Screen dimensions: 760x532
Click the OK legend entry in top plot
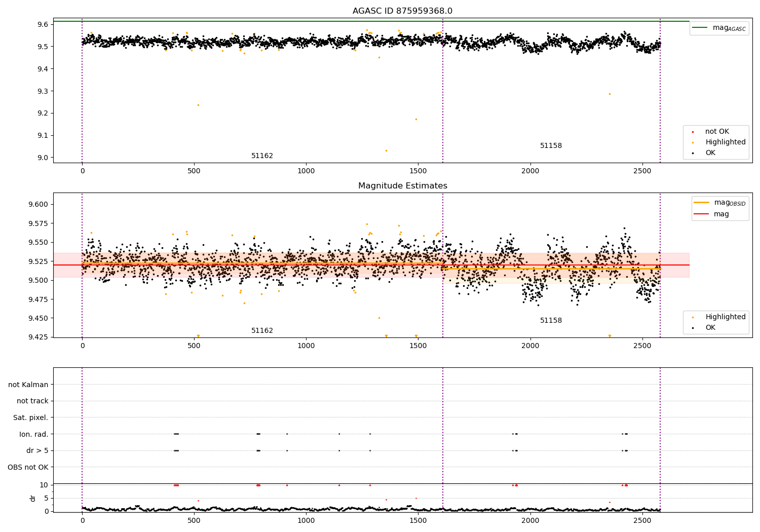click(x=704, y=153)
